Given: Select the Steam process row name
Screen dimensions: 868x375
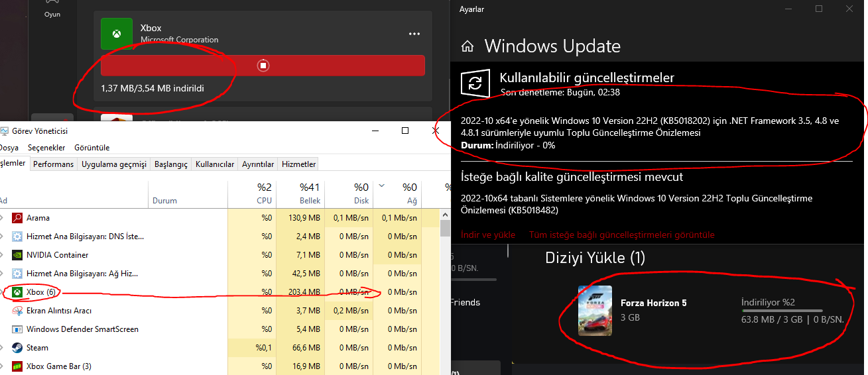Looking at the screenshot, I should pos(37,348).
